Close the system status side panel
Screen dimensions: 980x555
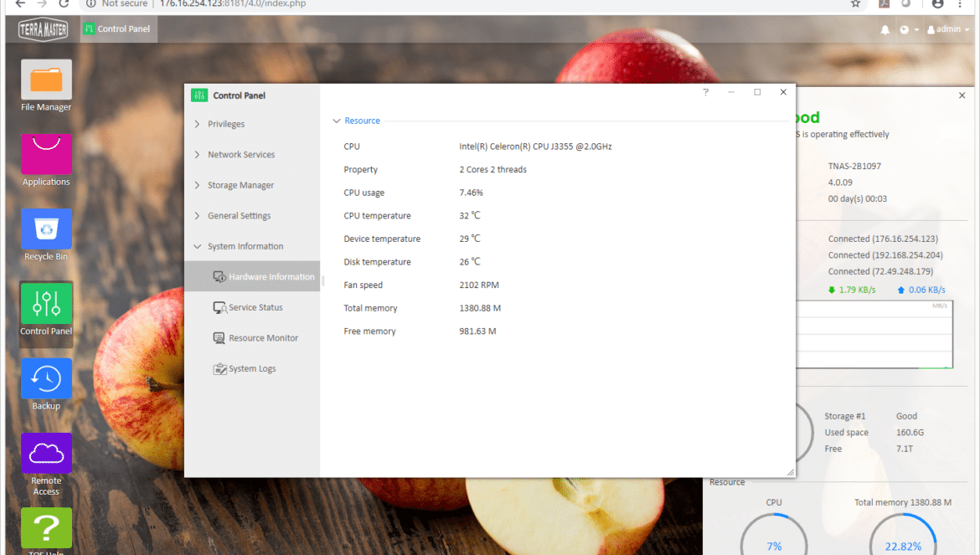point(962,95)
